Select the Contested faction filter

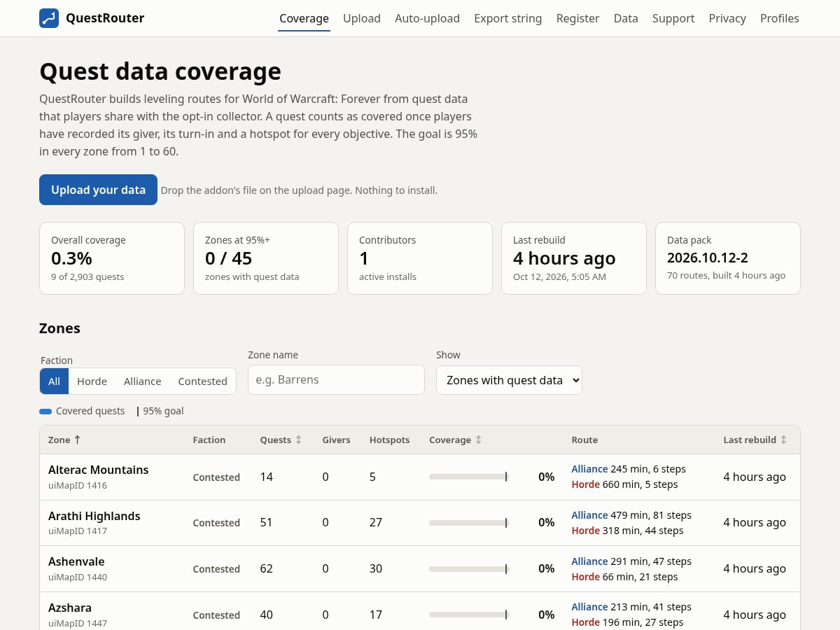click(x=202, y=381)
